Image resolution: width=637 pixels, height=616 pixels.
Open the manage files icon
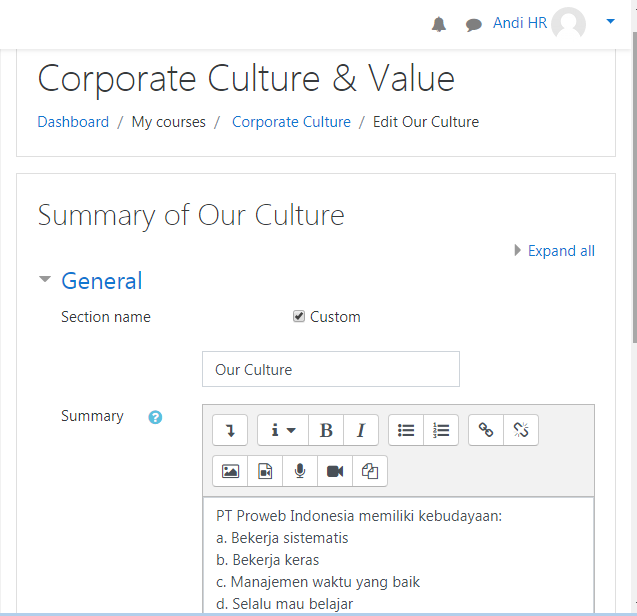[370, 471]
